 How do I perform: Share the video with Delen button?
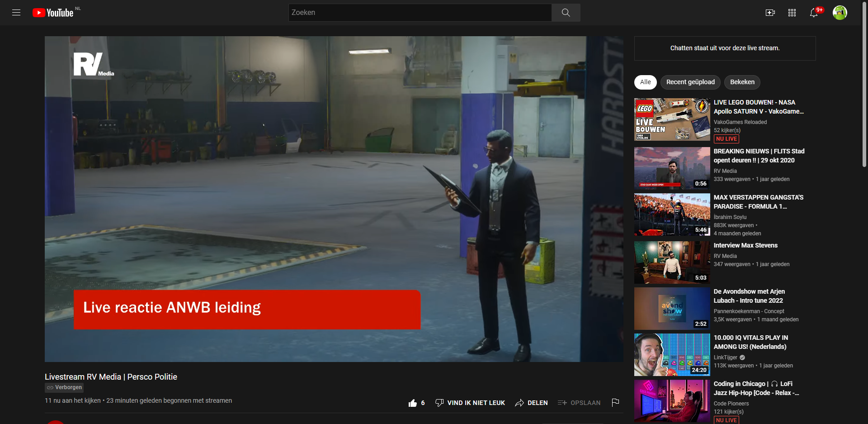coord(532,403)
